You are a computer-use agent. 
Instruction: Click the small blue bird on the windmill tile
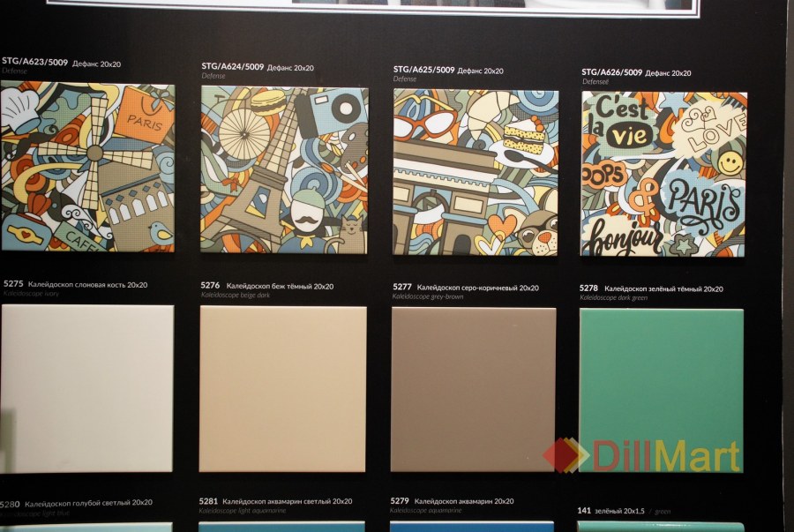(161, 233)
